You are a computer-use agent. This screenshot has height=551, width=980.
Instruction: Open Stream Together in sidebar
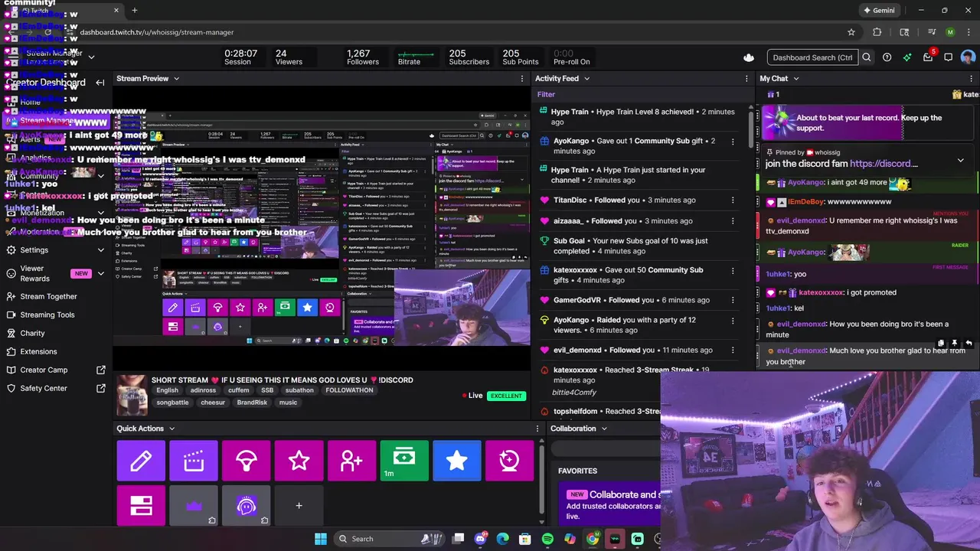(x=48, y=296)
